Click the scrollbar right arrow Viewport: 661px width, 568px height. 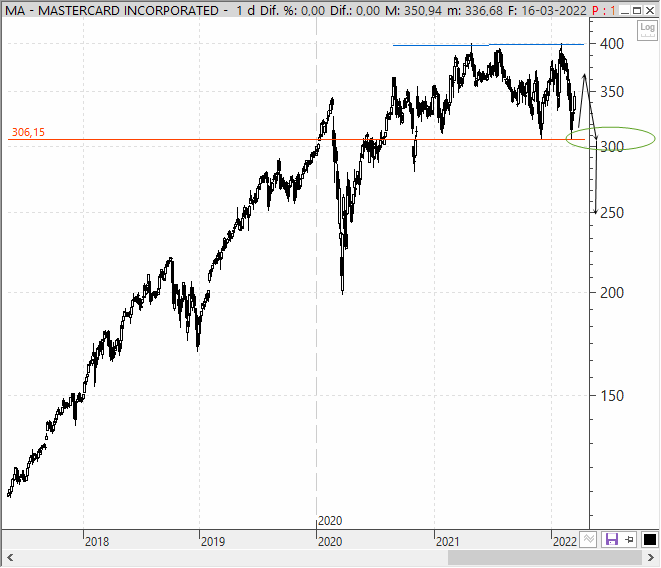coord(650,557)
